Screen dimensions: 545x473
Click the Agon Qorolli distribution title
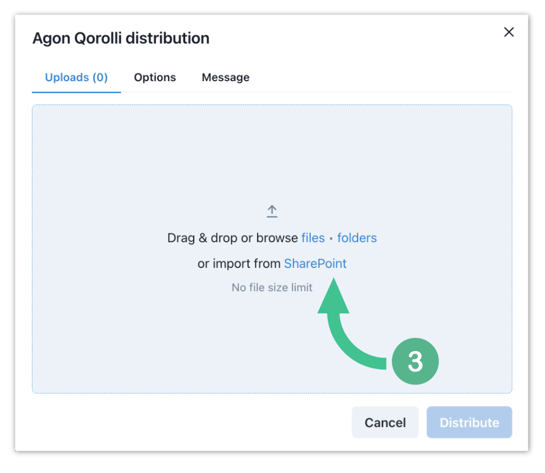[x=121, y=38]
